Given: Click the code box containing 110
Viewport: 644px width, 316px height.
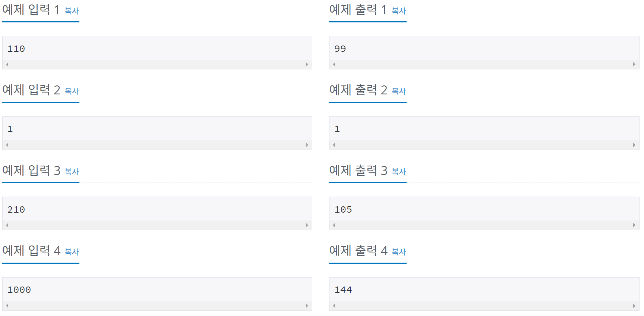Looking at the screenshot, I should point(157,49).
